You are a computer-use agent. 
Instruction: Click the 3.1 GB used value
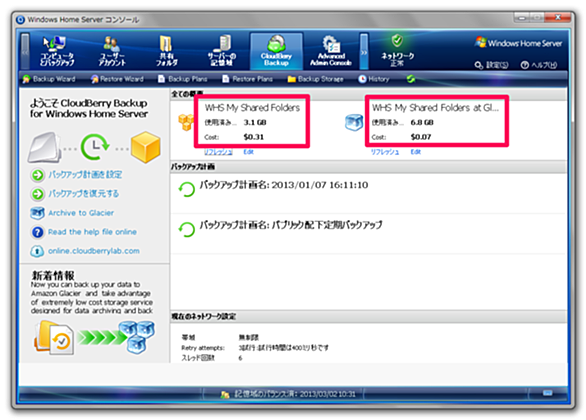[255, 123]
